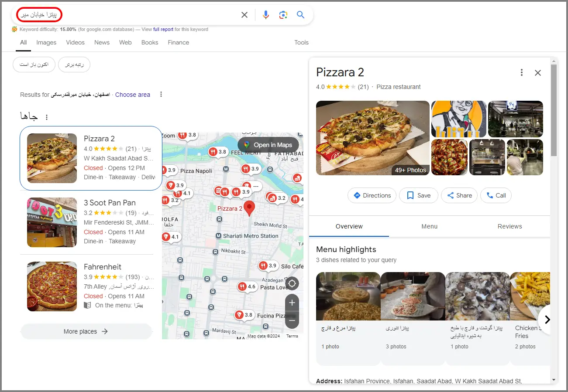Select the 4.6 Pasta Love map marker
The image size is (568, 392).
pos(247,287)
